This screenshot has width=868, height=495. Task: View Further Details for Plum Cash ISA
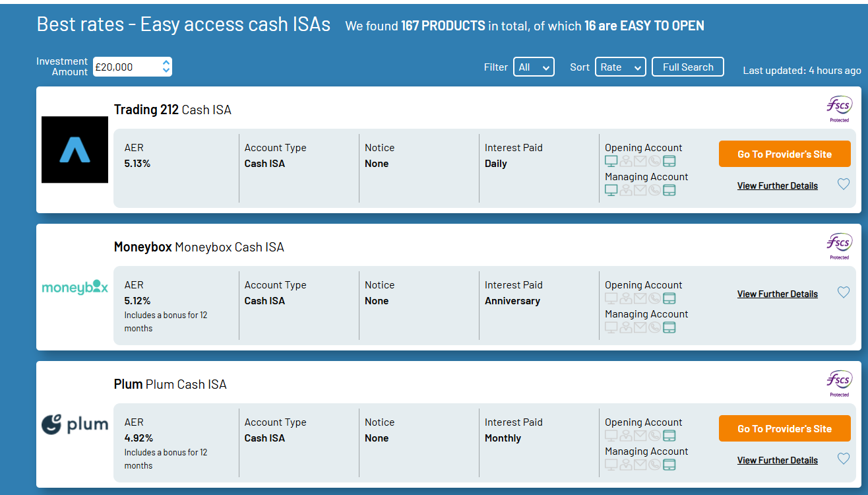click(x=778, y=461)
